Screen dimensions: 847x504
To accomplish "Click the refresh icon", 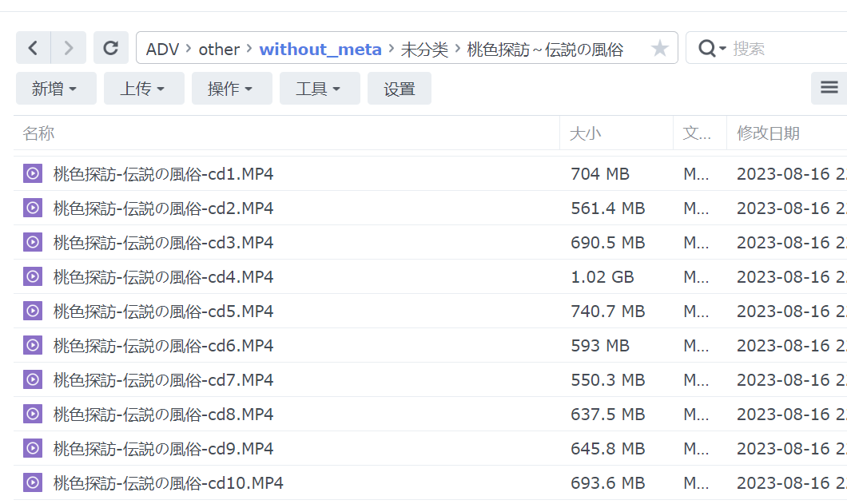I will point(111,48).
